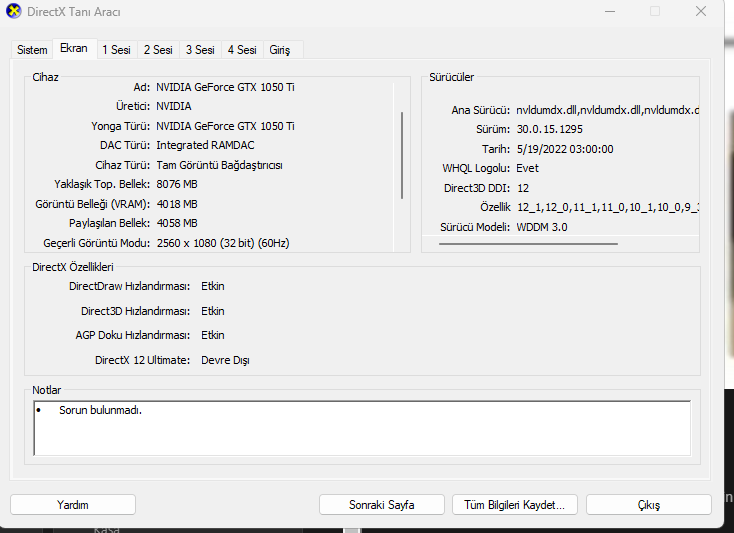Image resolution: width=734 pixels, height=533 pixels.
Task: Click the Üretici value 'NVIDIA'
Action: [174, 106]
